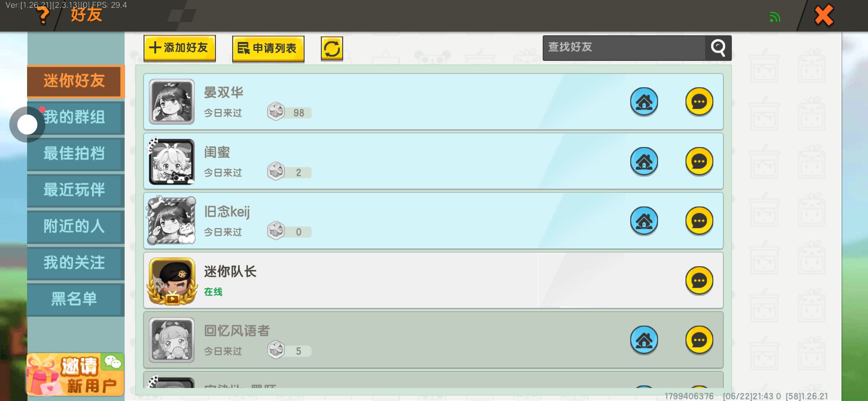Visit 晏双华's home via house icon
This screenshot has width=868, height=401.
[x=644, y=102]
